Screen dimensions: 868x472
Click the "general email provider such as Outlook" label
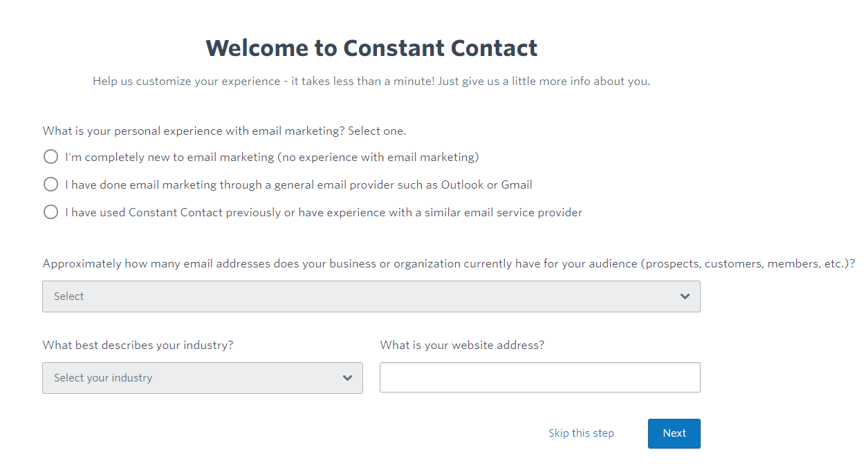[299, 185]
